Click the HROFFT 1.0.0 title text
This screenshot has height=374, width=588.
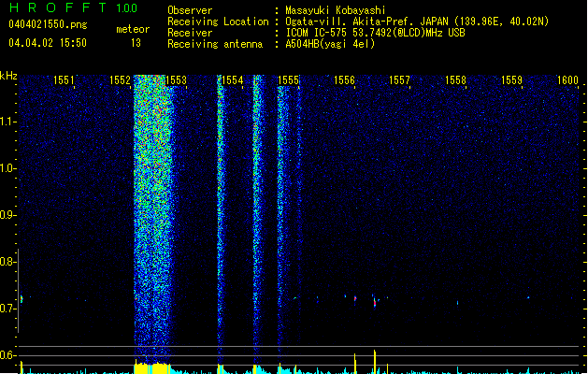coord(74,7)
